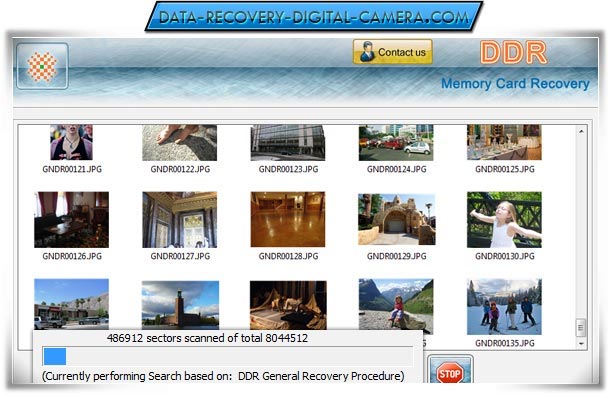Open the Contact us button
The width and height of the screenshot is (610, 395).
(393, 52)
